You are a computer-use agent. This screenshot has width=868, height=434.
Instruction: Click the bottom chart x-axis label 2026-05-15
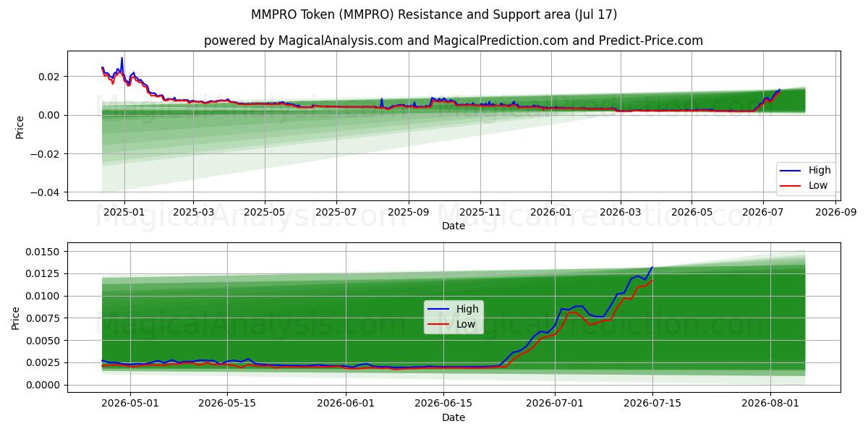[228, 404]
